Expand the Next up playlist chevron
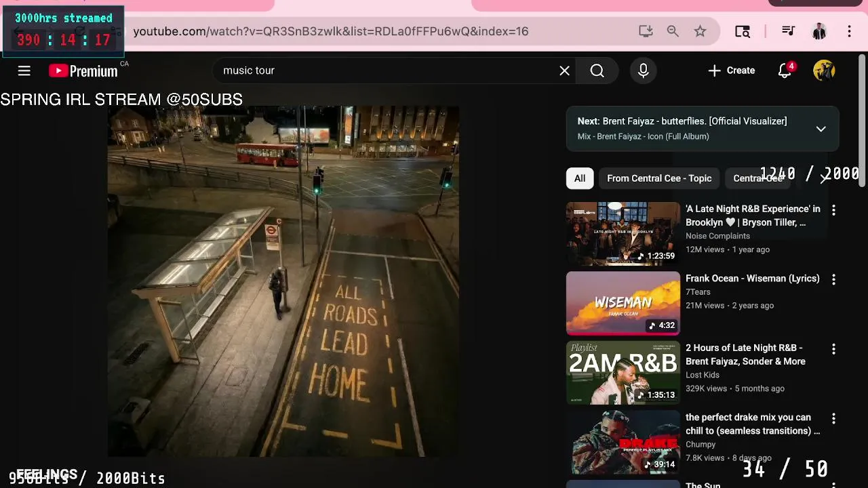Image resolution: width=868 pixels, height=488 pixels. point(821,129)
